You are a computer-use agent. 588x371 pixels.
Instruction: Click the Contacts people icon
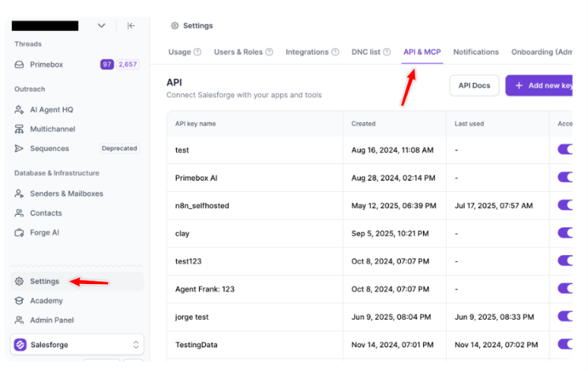19,213
